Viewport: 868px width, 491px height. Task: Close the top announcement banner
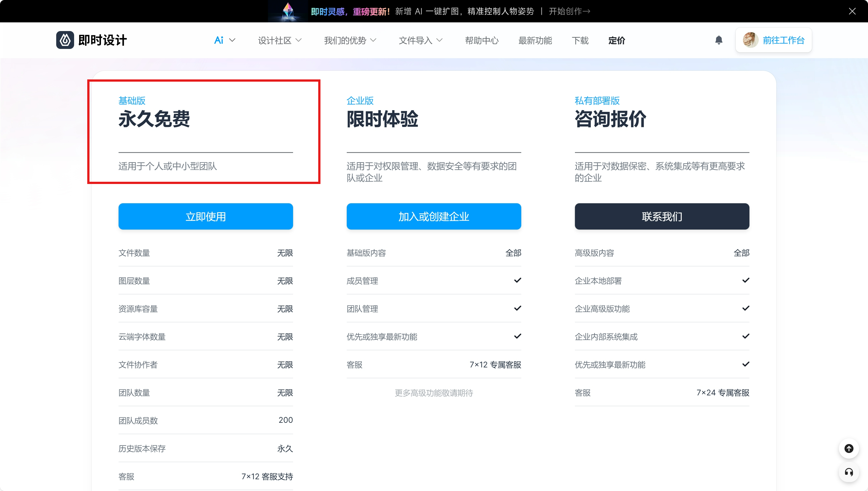[852, 11]
